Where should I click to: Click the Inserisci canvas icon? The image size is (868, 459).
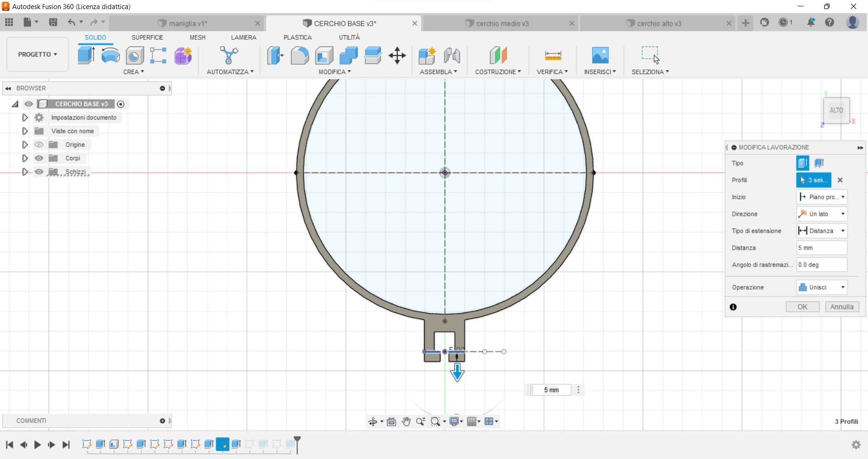(600, 55)
